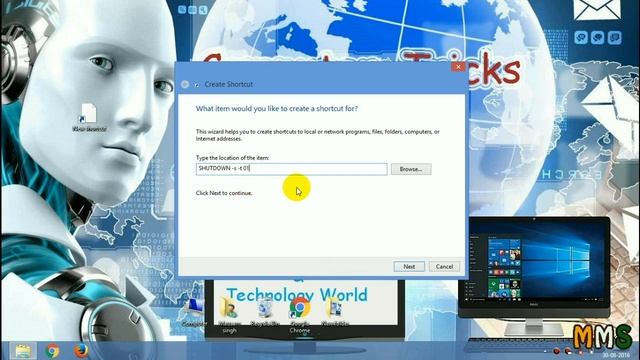This screenshot has height=360, width=640.
Task: Select the new shortcut icon on desktop
Action: coord(89,117)
